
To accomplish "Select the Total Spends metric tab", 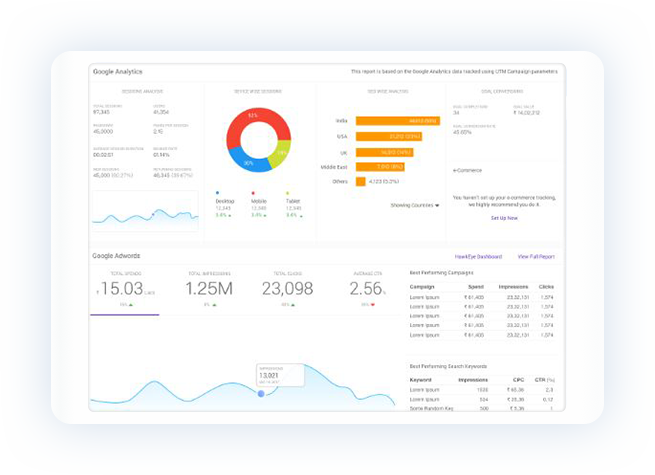I will (x=125, y=289).
